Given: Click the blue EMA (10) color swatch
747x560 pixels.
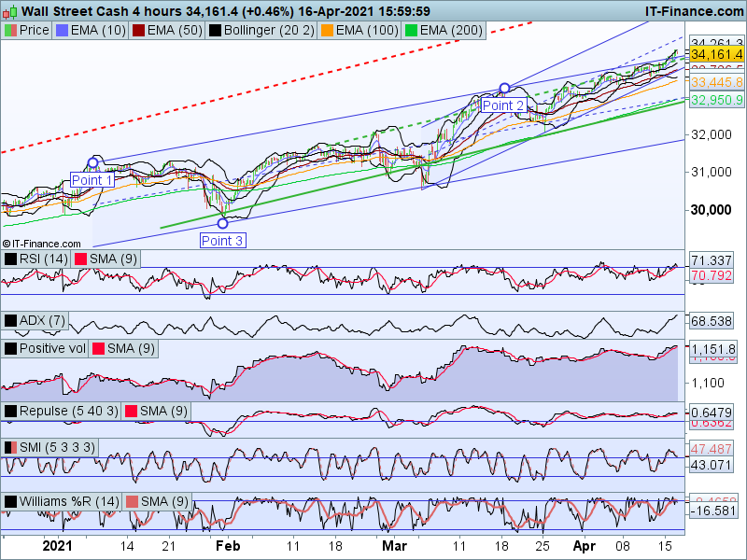Looking at the screenshot, I should pyautogui.click(x=62, y=31).
